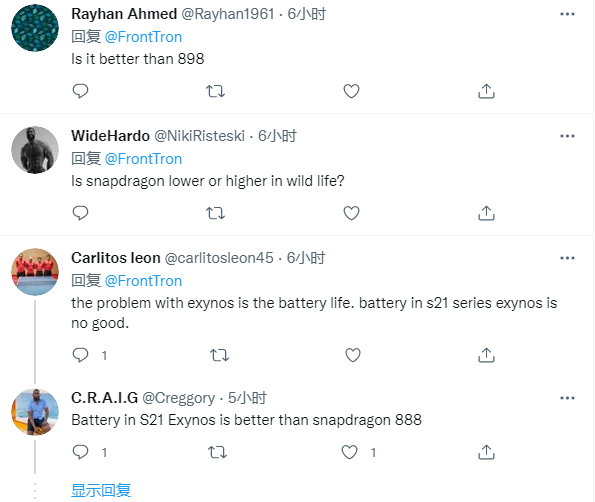The width and height of the screenshot is (595, 502).
Task: Open WideHardo's profile avatar
Action: point(35,150)
